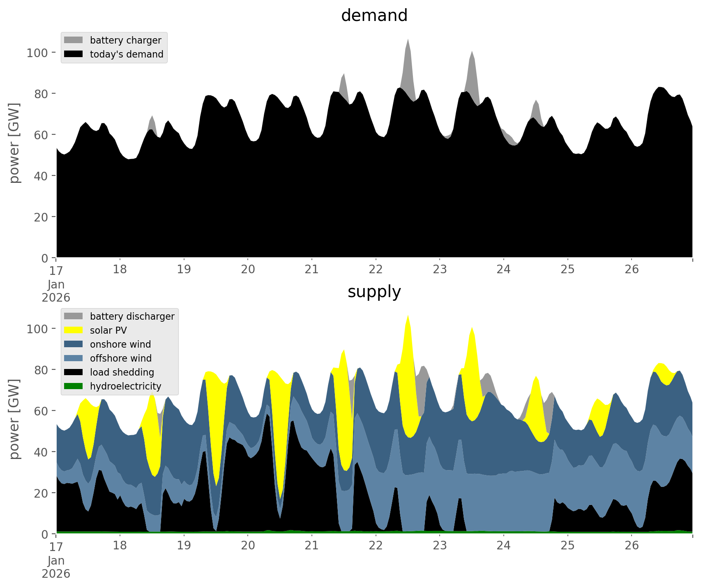Image resolution: width=701 pixels, height=588 pixels.
Task: Click the green hydroelectricity legend swatch
Action: point(74,386)
